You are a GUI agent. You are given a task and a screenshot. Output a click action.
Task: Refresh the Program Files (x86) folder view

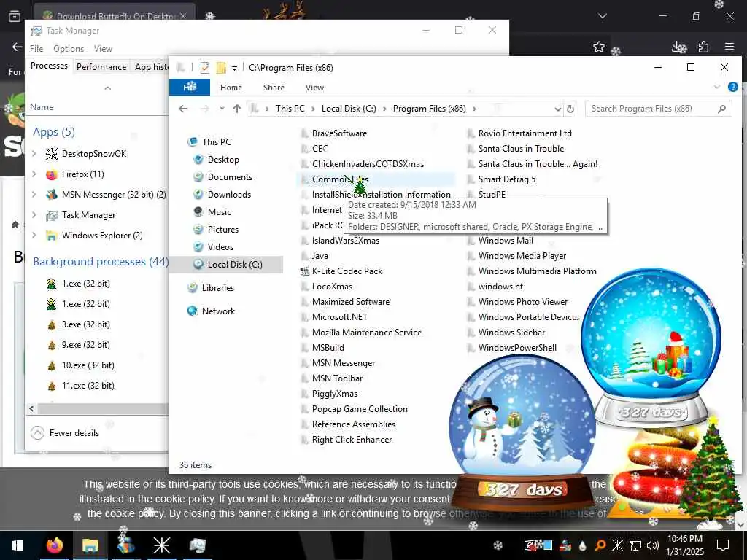point(570,109)
